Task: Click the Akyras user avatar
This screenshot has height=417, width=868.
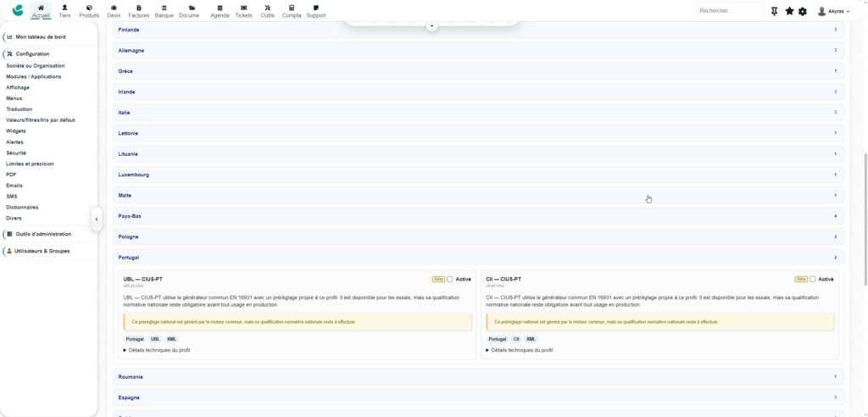Action: (821, 11)
